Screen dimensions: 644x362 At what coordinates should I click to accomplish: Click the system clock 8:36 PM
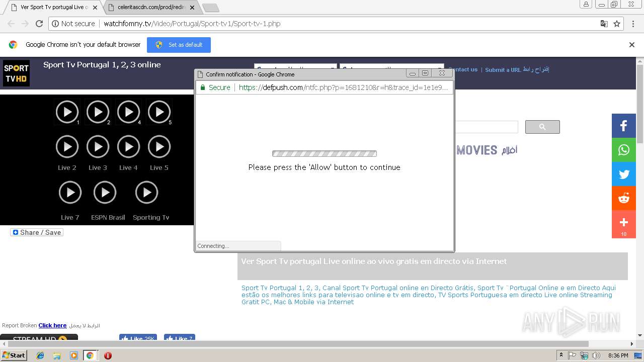tap(618, 355)
